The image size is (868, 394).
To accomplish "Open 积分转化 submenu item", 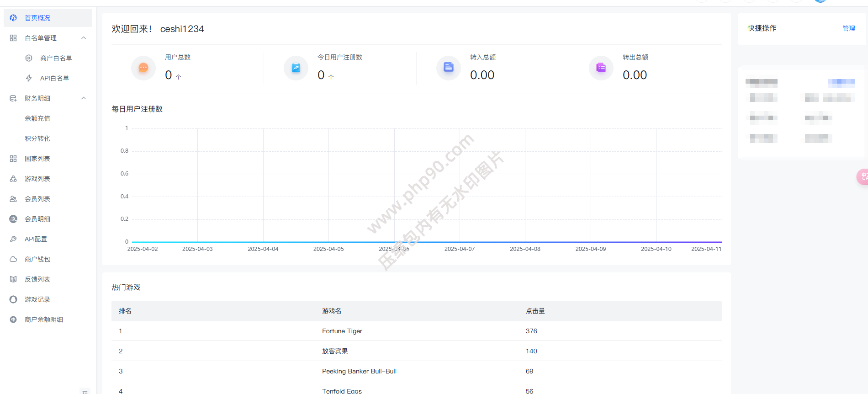I will coord(37,138).
